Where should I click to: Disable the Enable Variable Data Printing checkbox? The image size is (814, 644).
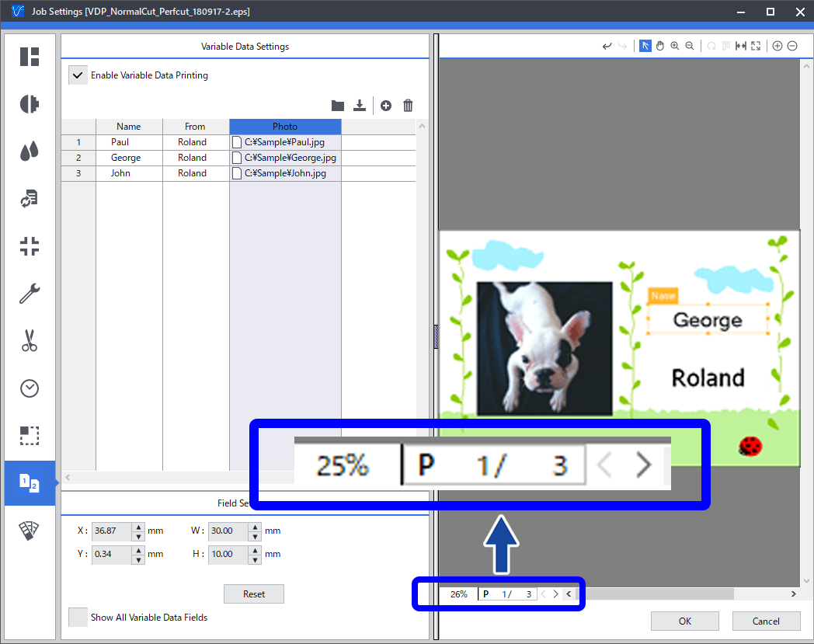click(78, 75)
